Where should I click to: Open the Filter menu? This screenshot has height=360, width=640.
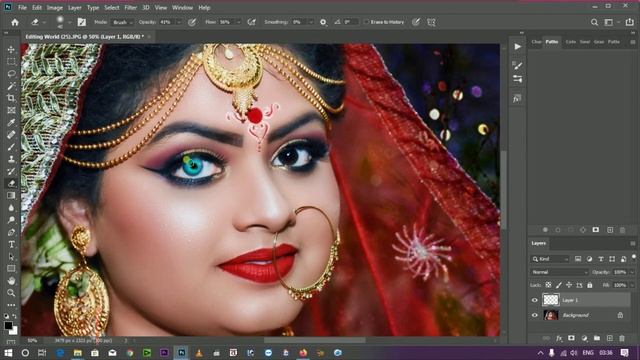130,7
